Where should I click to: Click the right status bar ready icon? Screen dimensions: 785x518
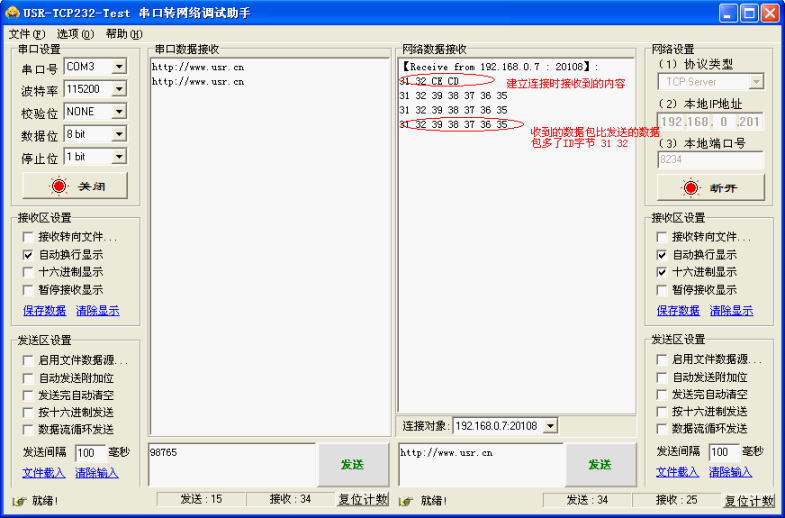[410, 500]
